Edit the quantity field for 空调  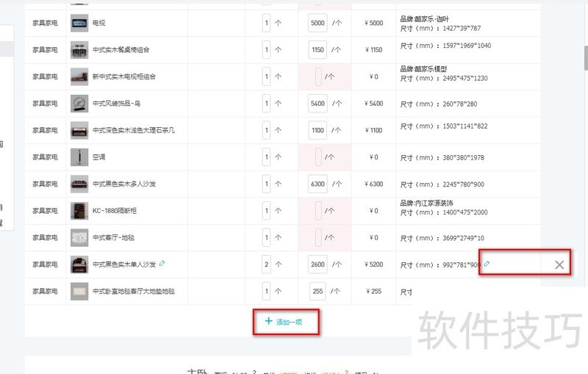tap(266, 157)
